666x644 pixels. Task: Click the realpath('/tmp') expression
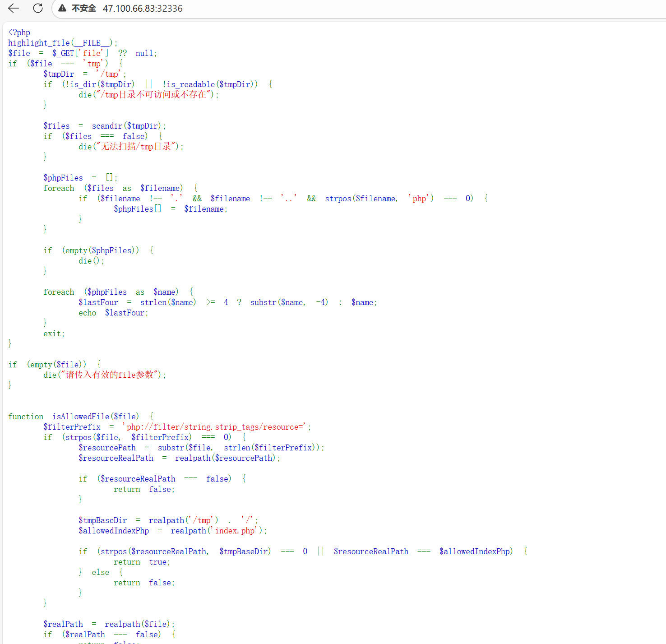point(182,520)
